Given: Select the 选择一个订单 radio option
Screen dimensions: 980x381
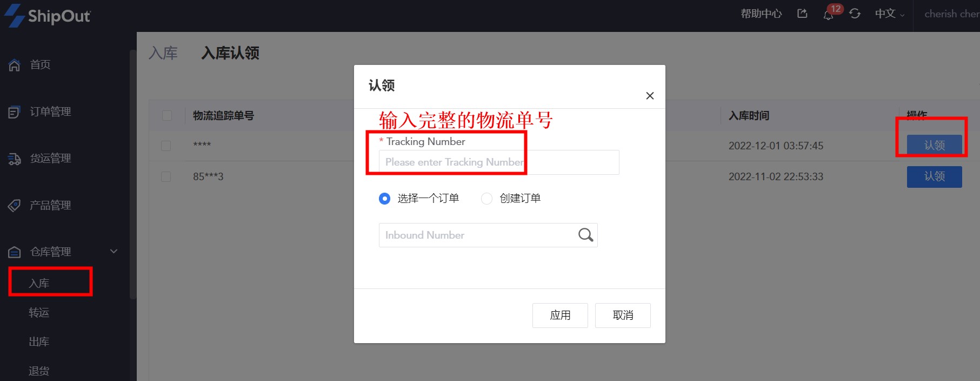Looking at the screenshot, I should [384, 199].
